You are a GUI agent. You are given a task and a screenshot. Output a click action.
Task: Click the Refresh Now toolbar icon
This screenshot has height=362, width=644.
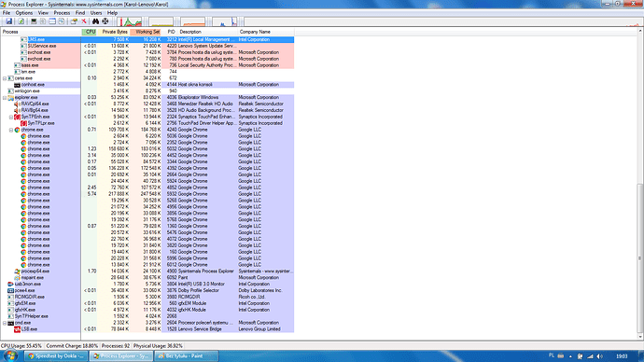coord(21,21)
